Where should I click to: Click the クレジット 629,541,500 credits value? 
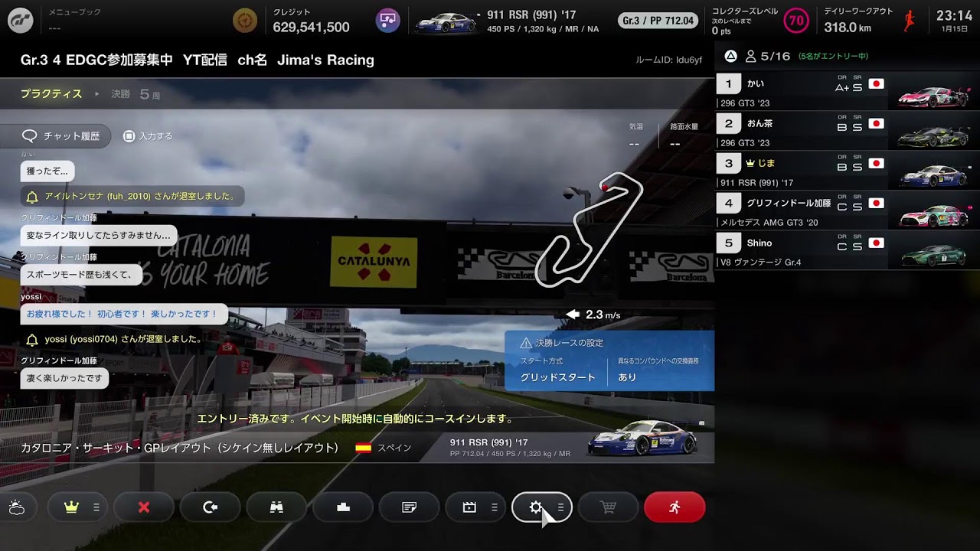tap(311, 27)
